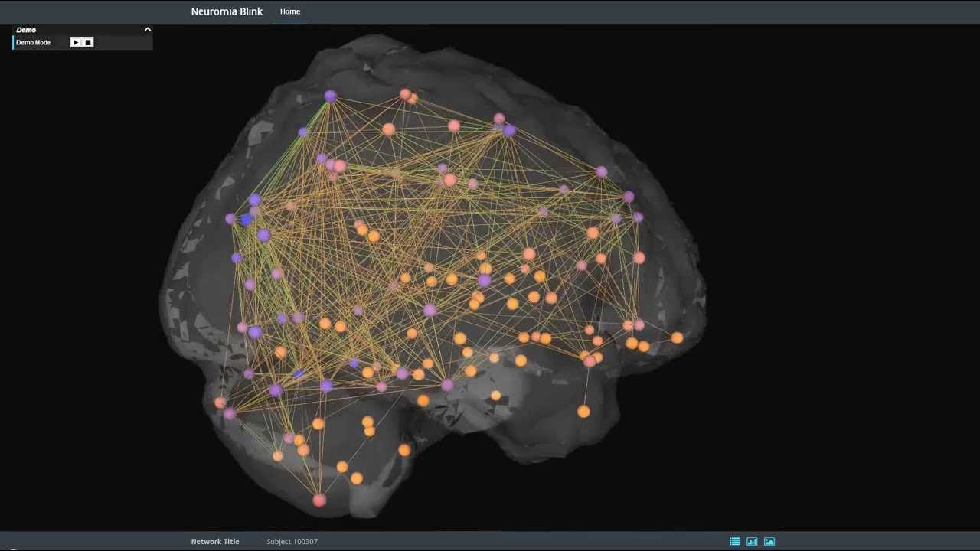Image resolution: width=980 pixels, height=551 pixels.
Task: Switch to the Home tab
Action: coord(290,11)
